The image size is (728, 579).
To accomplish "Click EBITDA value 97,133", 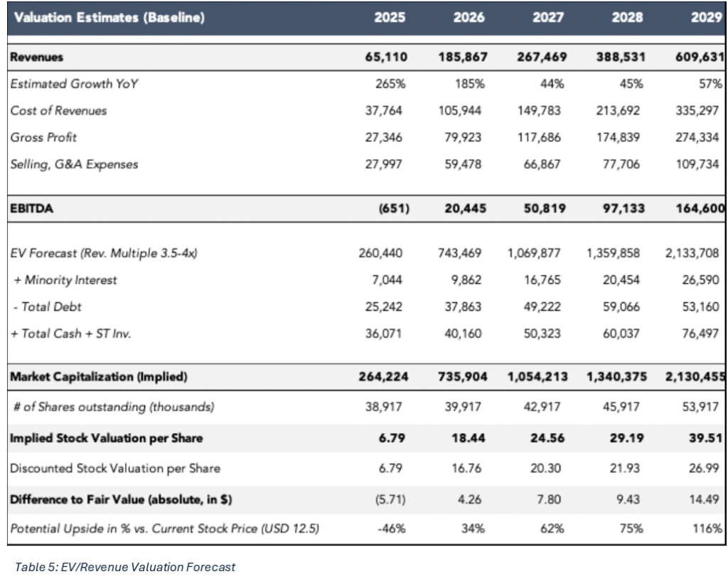I will tap(624, 208).
